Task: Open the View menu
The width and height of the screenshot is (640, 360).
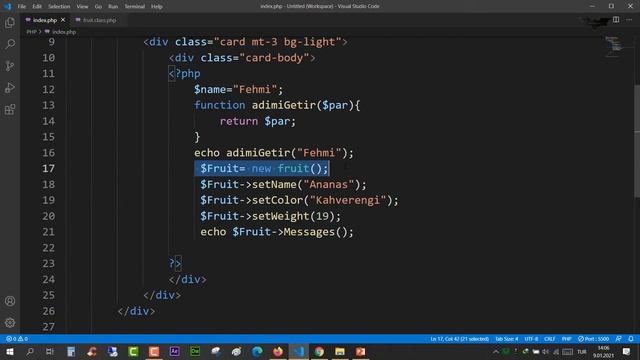Action: (x=82, y=7)
